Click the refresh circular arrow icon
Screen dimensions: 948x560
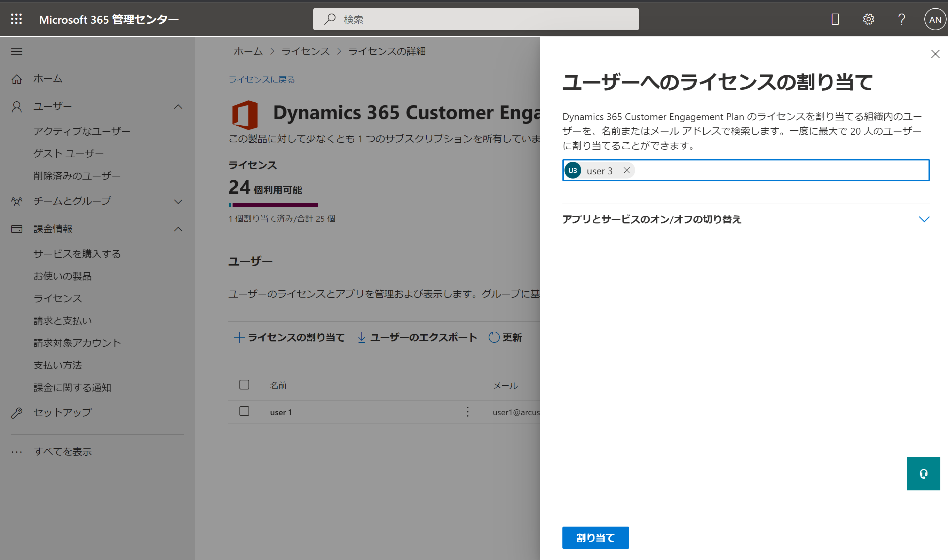coord(494,337)
